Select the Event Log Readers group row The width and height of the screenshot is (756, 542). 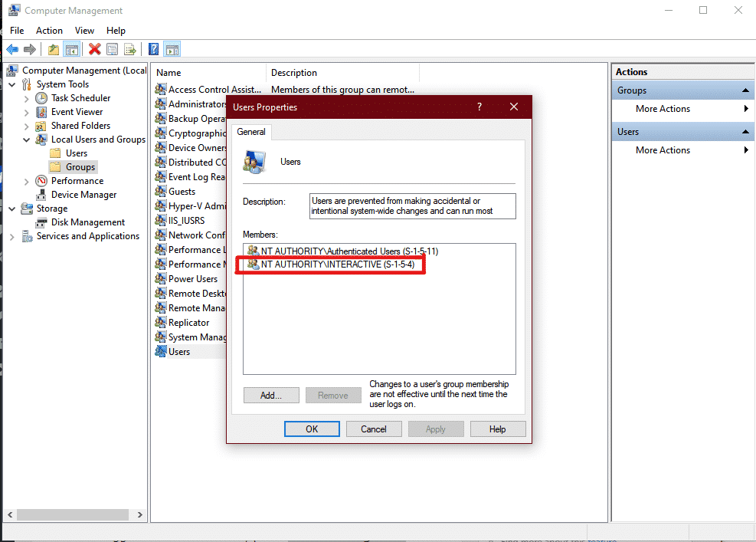click(191, 177)
